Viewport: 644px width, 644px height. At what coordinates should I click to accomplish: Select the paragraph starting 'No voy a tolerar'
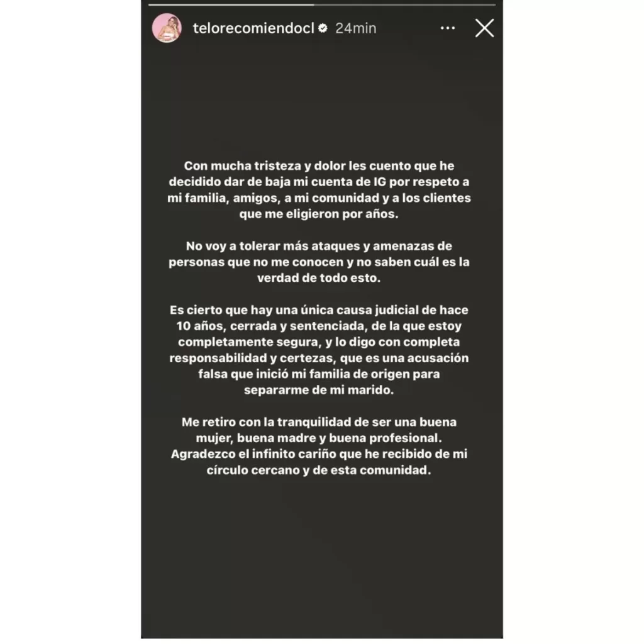(319, 262)
